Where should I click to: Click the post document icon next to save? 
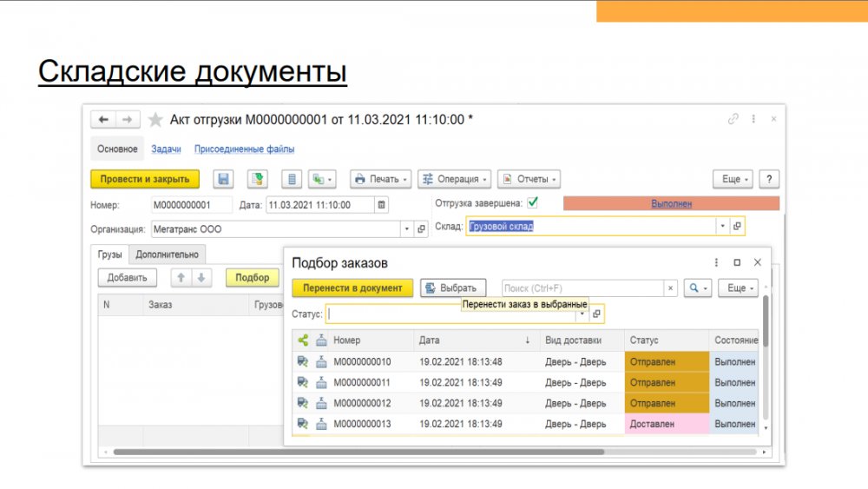[257, 179]
